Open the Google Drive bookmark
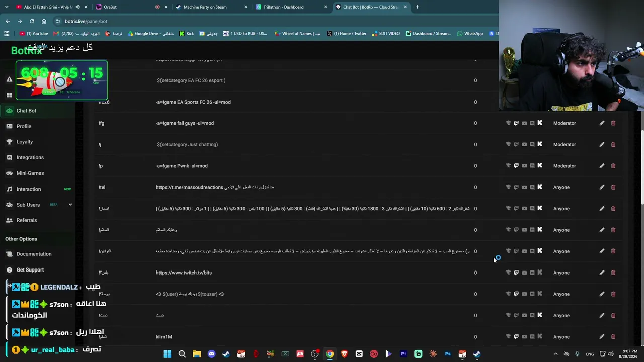The image size is (644, 362). click(150, 34)
